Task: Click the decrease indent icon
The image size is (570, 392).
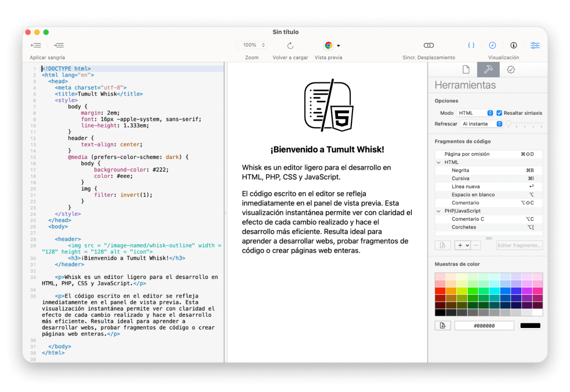Action: click(x=36, y=45)
